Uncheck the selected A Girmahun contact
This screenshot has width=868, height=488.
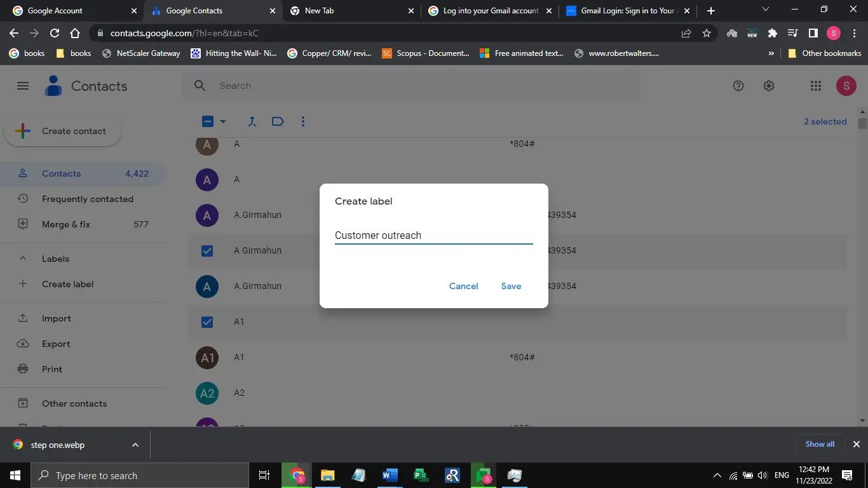coord(207,251)
